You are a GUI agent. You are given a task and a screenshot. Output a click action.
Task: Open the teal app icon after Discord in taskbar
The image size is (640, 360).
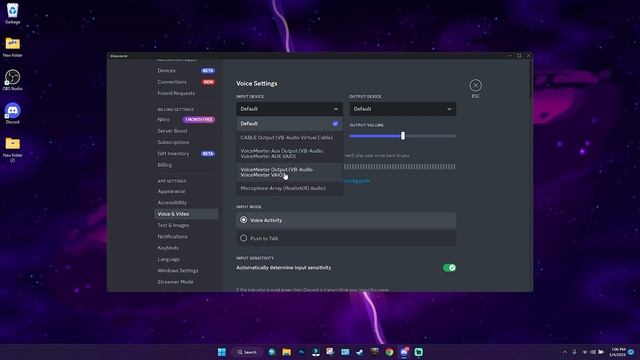tap(418, 352)
